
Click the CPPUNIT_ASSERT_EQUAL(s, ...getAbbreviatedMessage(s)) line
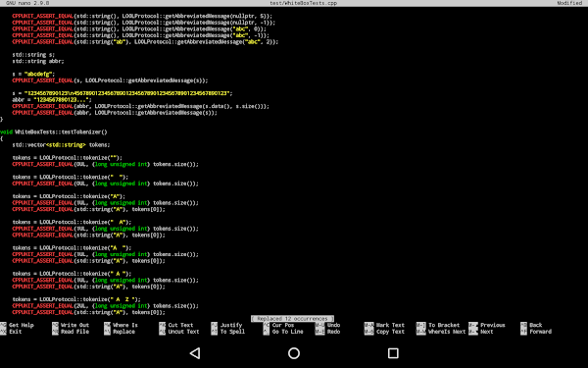click(110, 80)
